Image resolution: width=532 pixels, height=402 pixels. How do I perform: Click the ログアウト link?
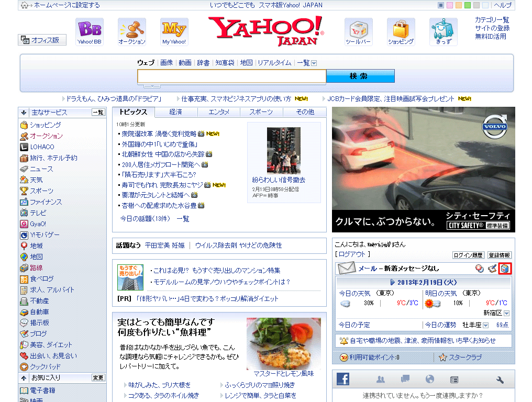[352, 254]
